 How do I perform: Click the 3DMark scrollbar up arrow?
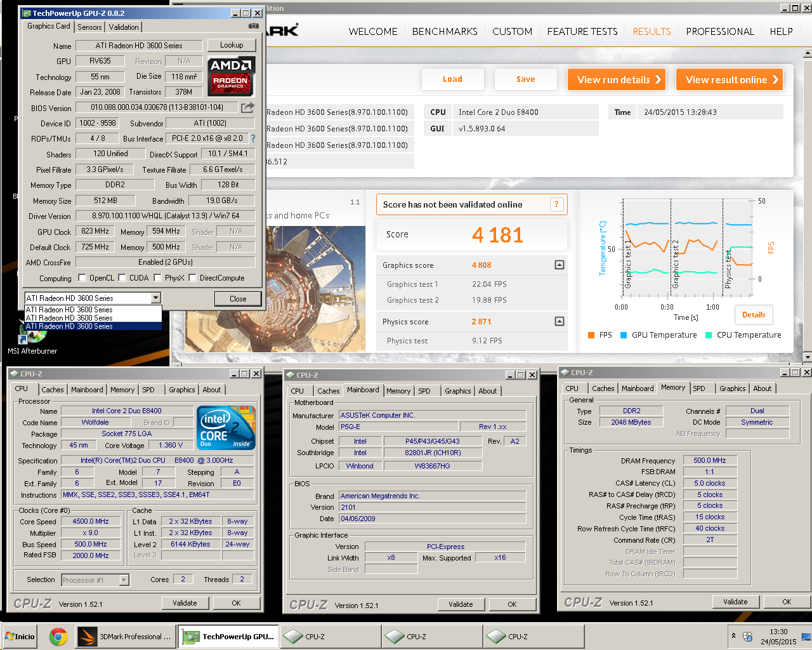point(807,54)
